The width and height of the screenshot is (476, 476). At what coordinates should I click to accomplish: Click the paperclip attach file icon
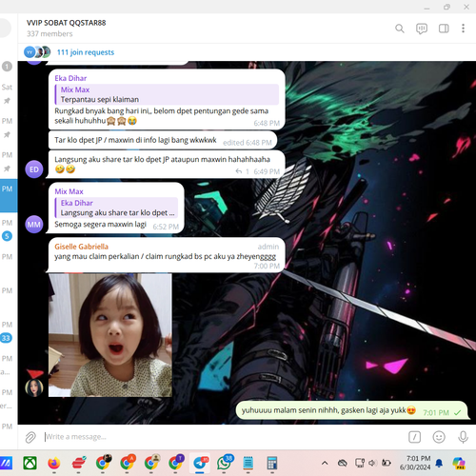tap(30, 437)
